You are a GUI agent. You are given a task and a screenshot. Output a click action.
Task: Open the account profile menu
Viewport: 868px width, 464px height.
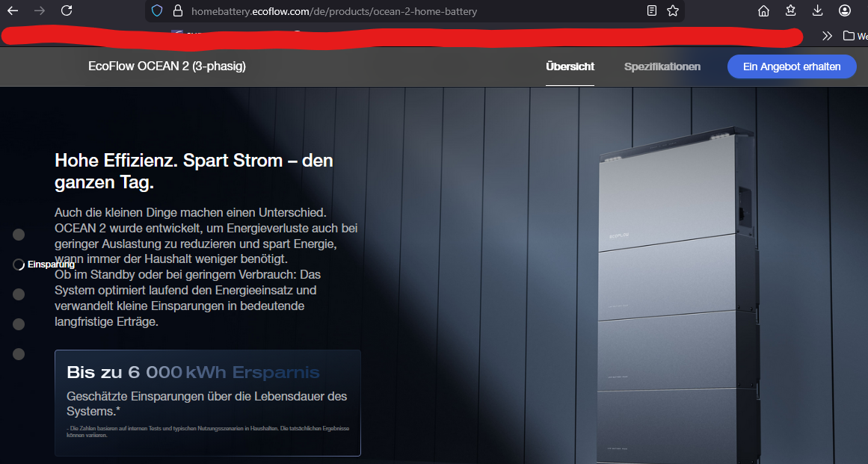[844, 10]
